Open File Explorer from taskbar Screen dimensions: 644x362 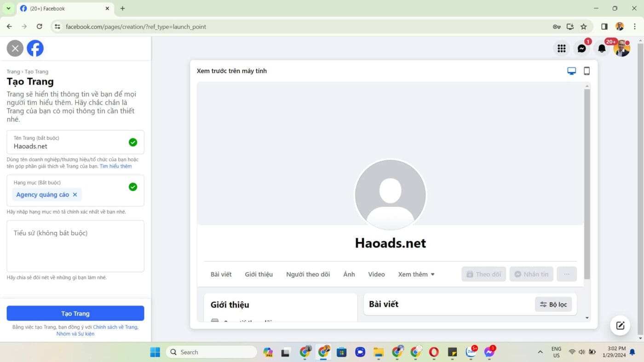click(379, 352)
